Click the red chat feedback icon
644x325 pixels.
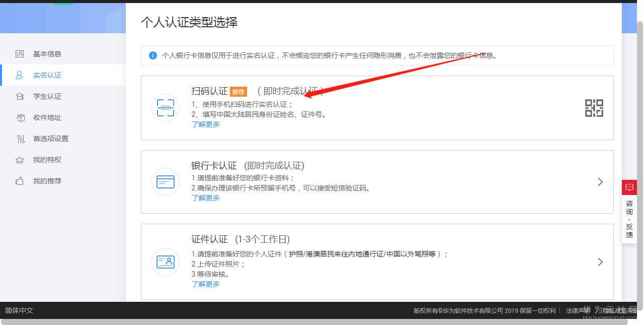coord(629,187)
